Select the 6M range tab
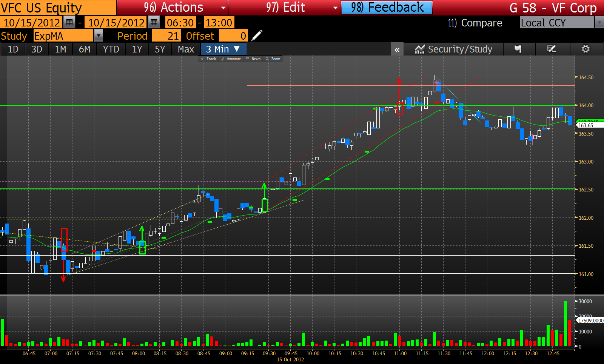This screenshot has height=364, width=604. 85,49
